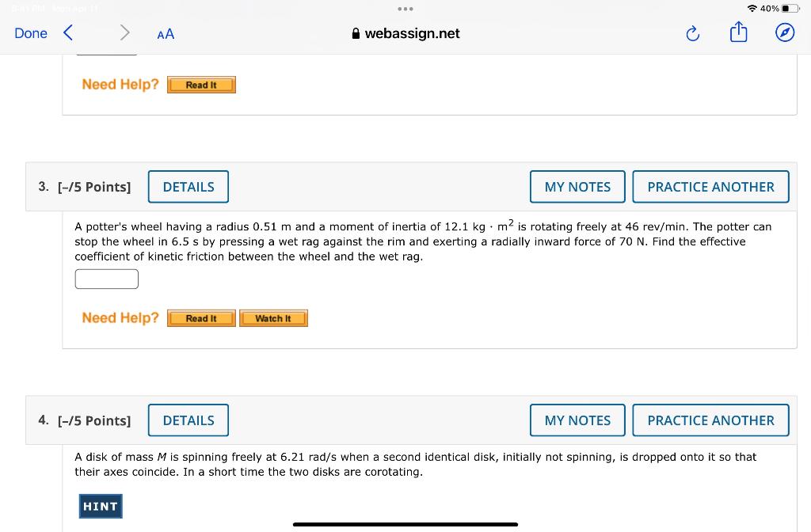Screen dimensions: 811x532
Task: Click the HINT button in problem 4
Action: click(101, 506)
